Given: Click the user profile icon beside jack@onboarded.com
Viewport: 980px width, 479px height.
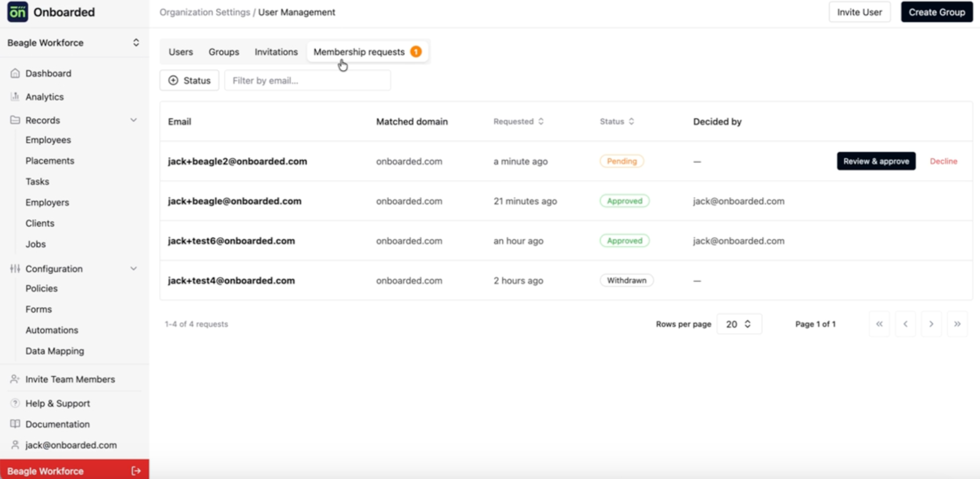Looking at the screenshot, I should pyautogui.click(x=15, y=445).
